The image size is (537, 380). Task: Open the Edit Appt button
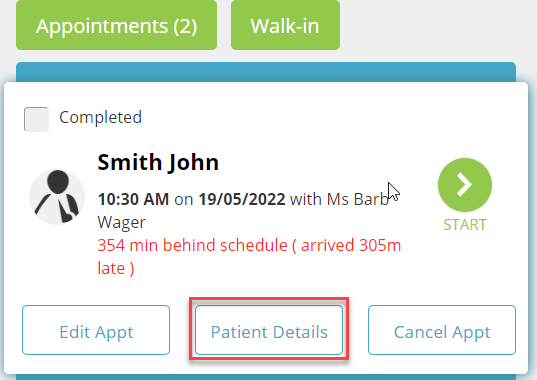[x=96, y=330]
